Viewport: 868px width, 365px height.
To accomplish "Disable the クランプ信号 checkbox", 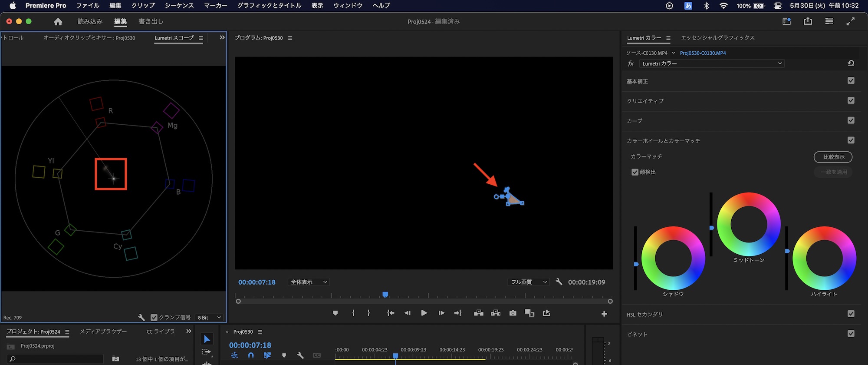I will pos(154,318).
